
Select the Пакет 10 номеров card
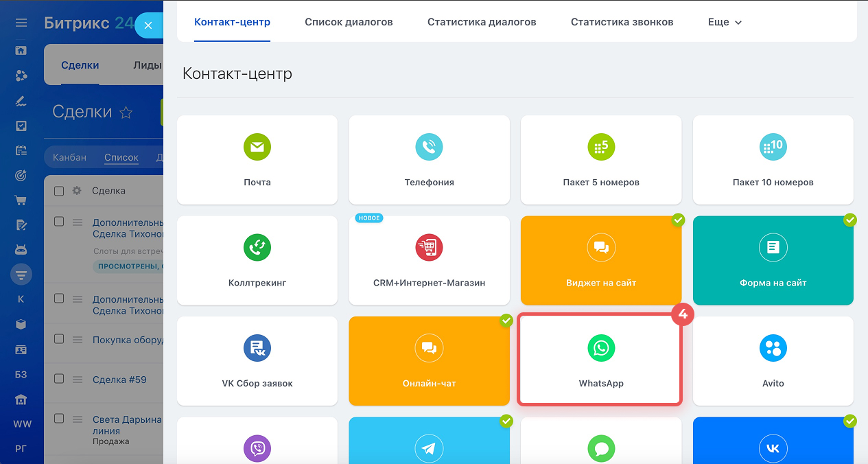coord(773,160)
